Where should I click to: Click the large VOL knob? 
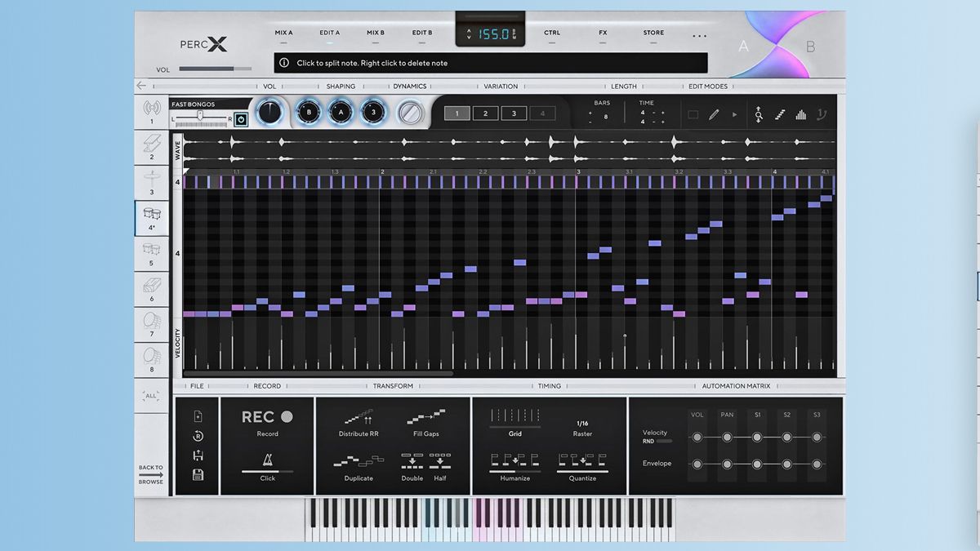tap(270, 113)
